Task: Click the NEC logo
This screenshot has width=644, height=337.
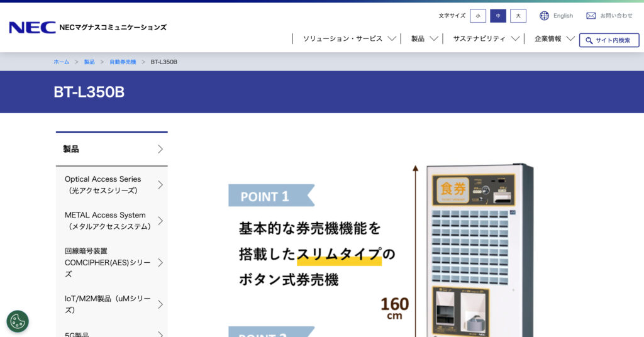Action: point(32,28)
